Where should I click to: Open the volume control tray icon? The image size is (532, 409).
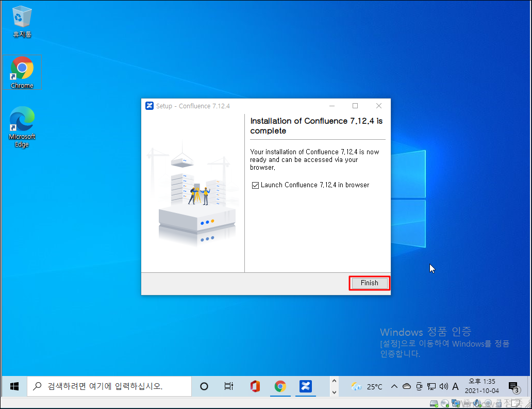coord(443,386)
